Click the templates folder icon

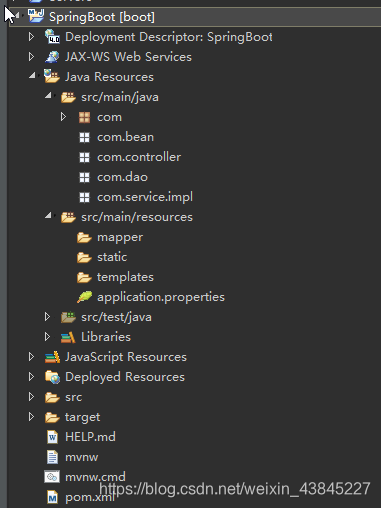[x=84, y=277]
